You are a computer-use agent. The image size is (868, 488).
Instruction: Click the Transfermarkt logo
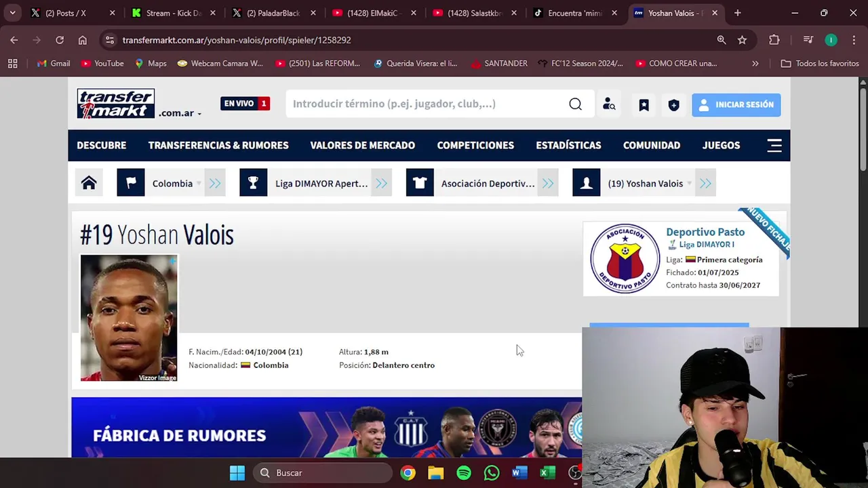116,104
